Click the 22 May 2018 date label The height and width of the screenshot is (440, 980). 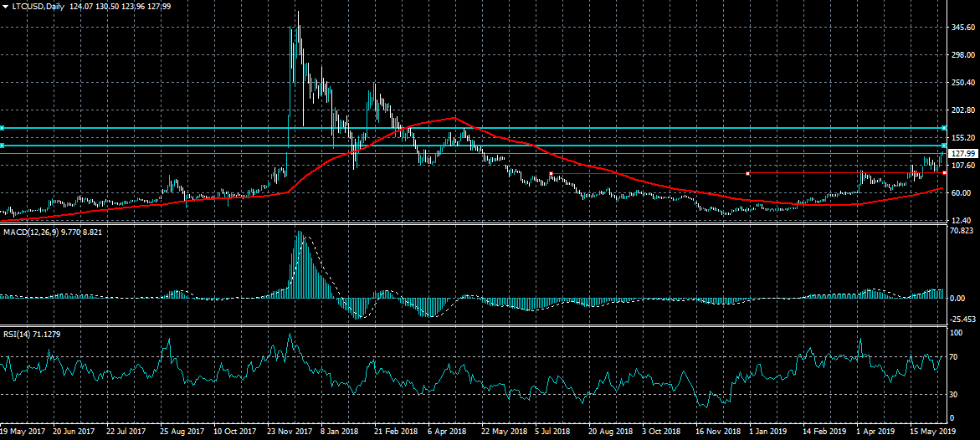[x=504, y=432]
